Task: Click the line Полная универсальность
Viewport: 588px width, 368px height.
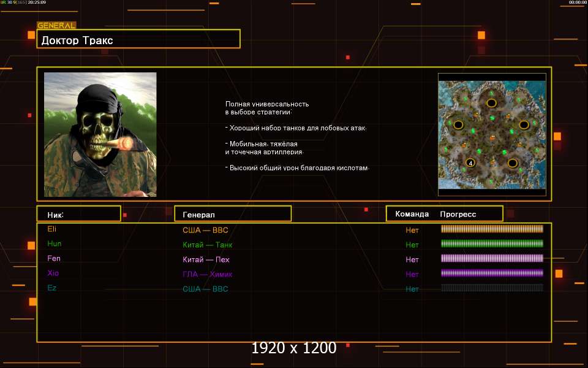Action: (267, 104)
